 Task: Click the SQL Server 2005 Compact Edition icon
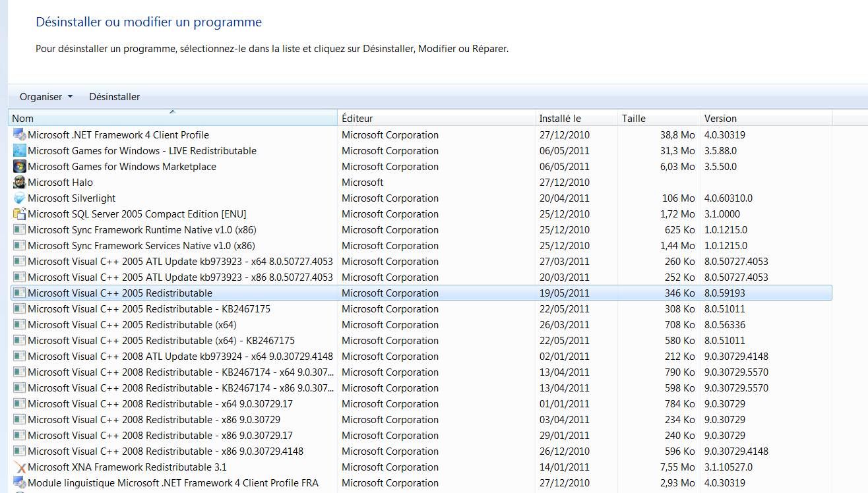point(19,214)
